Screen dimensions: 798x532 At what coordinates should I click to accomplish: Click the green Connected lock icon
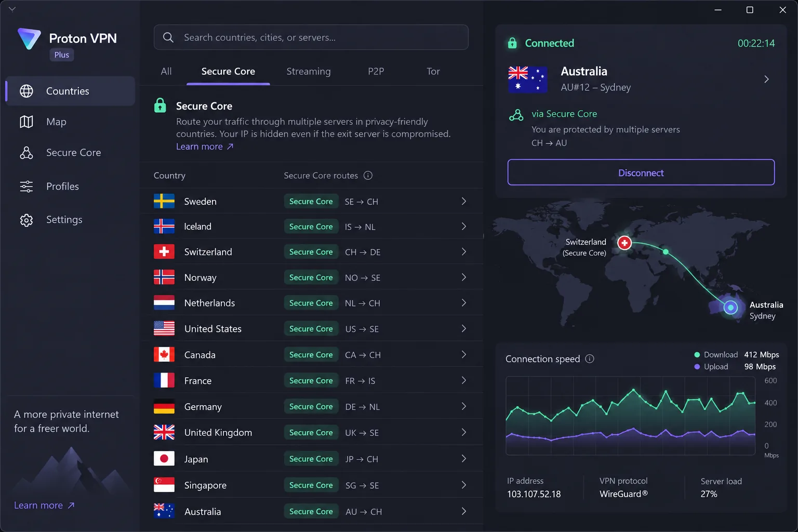[x=512, y=43]
